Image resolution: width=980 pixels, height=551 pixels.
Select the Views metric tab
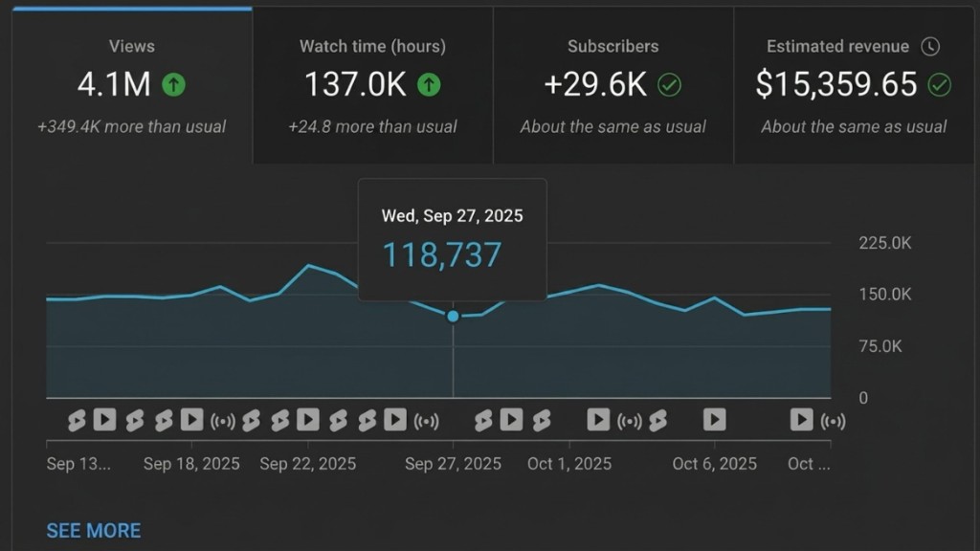click(132, 86)
